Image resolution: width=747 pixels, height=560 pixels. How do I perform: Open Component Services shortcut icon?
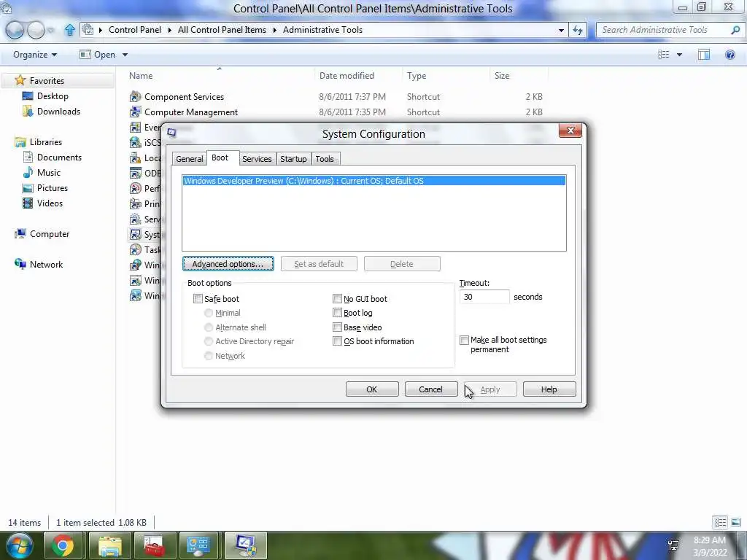135,97
